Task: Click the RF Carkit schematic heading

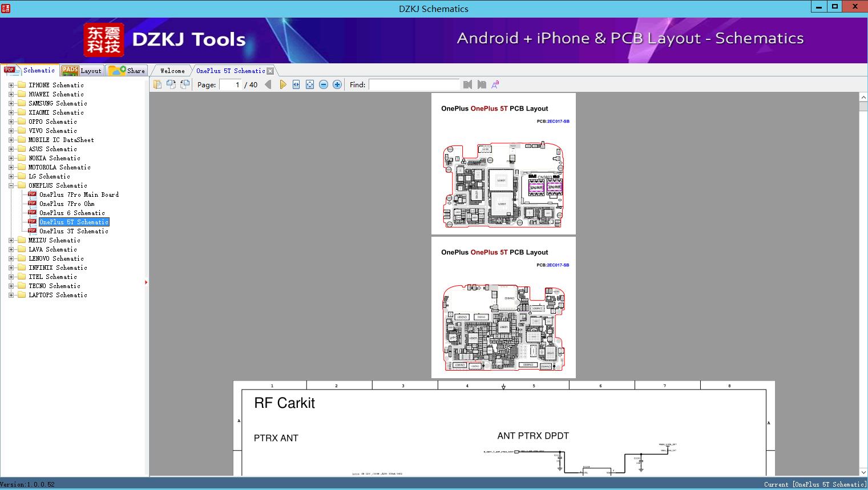Action: point(284,403)
